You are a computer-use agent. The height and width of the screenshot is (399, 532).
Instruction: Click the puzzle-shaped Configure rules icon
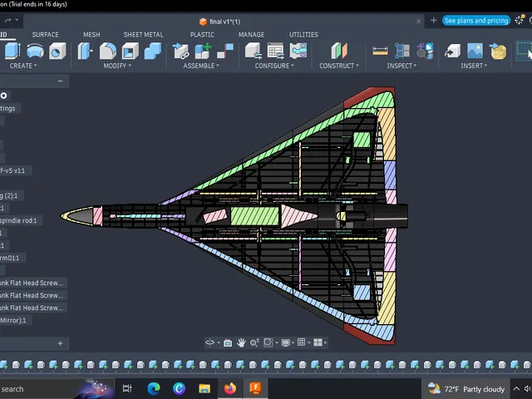tap(298, 52)
